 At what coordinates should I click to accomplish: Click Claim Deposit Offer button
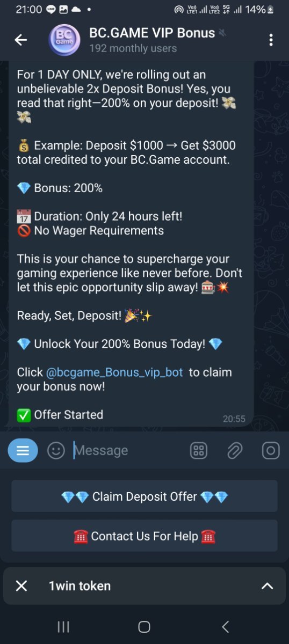[144, 496]
